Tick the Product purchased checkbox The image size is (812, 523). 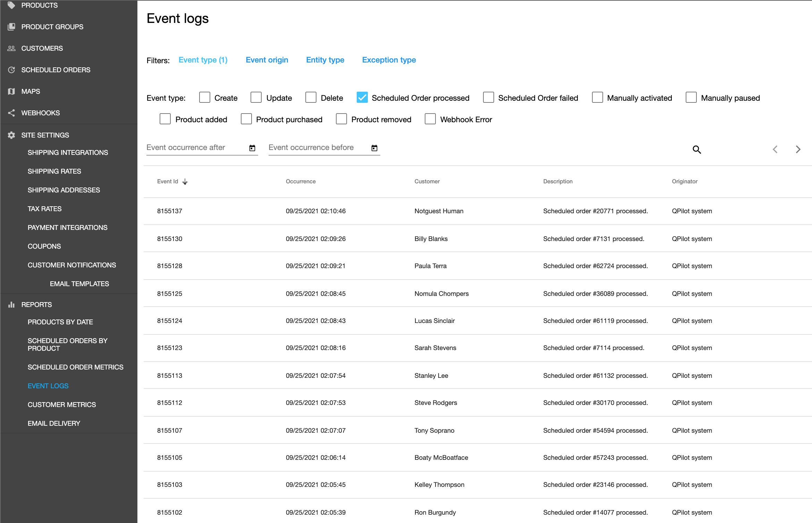(246, 119)
